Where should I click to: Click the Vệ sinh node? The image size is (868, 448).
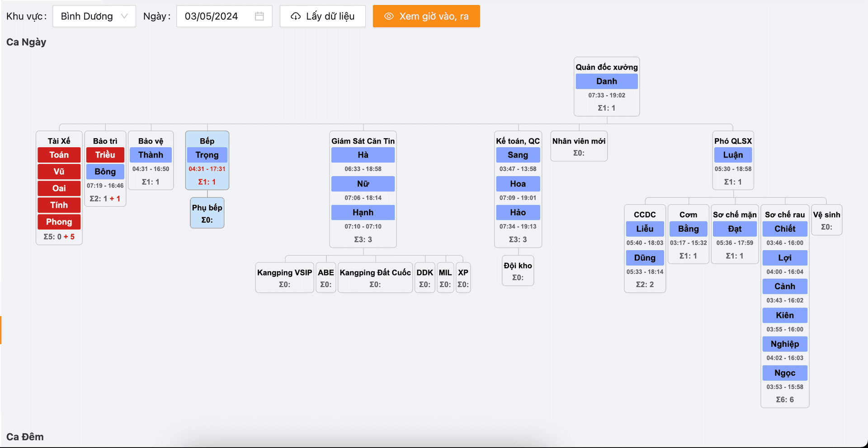tap(826, 220)
